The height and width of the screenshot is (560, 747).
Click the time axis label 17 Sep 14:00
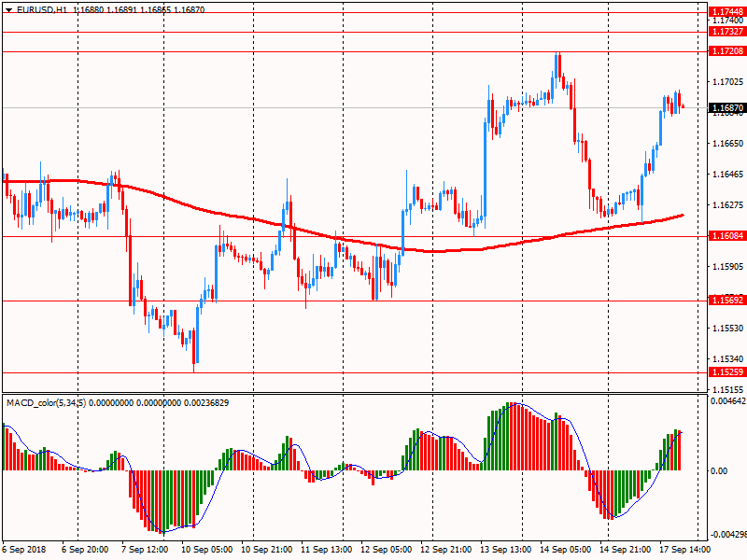[684, 550]
